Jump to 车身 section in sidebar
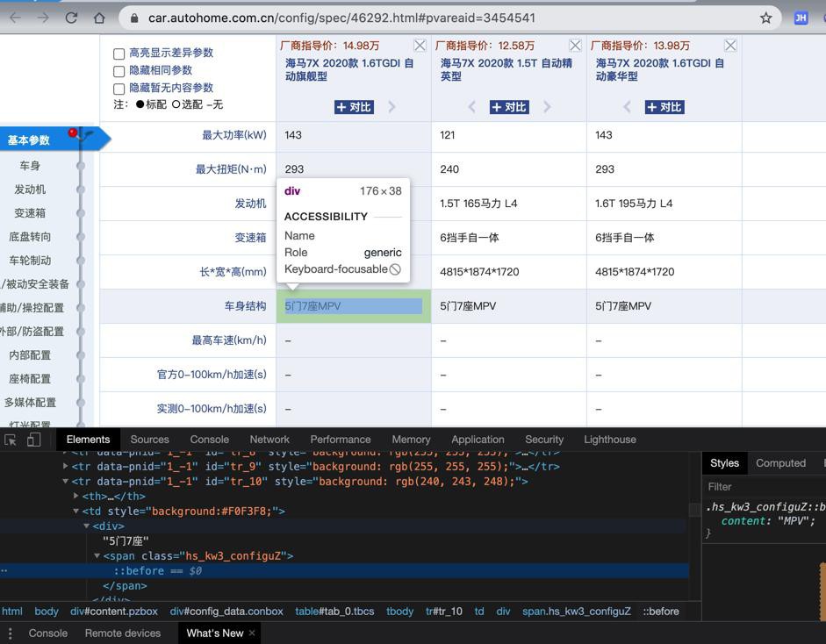The image size is (826, 644). pyautogui.click(x=30, y=165)
